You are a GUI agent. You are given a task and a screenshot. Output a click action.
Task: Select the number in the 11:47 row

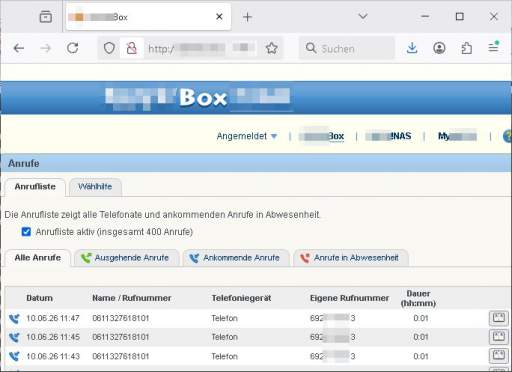point(121,318)
